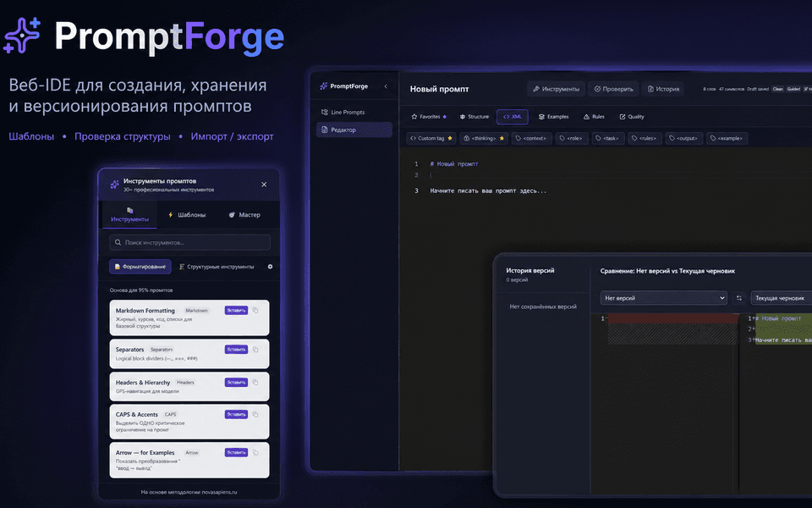Copy the Markdown Formatting tool

point(255,311)
